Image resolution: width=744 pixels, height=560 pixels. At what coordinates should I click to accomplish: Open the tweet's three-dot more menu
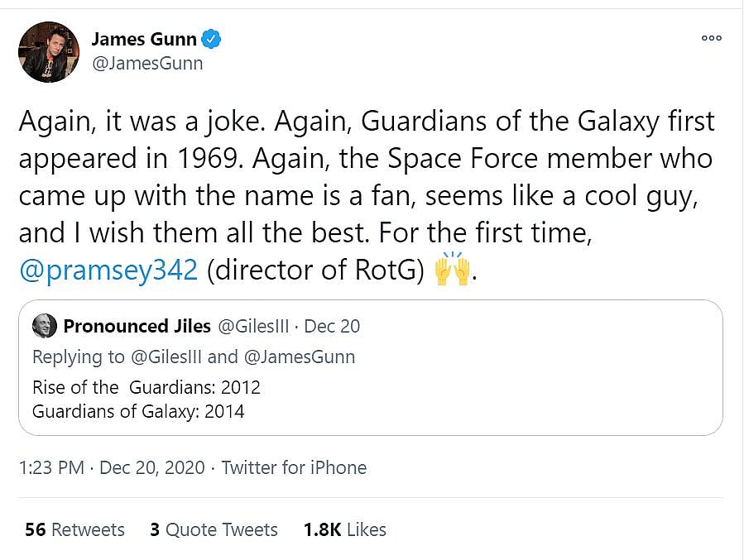711,38
